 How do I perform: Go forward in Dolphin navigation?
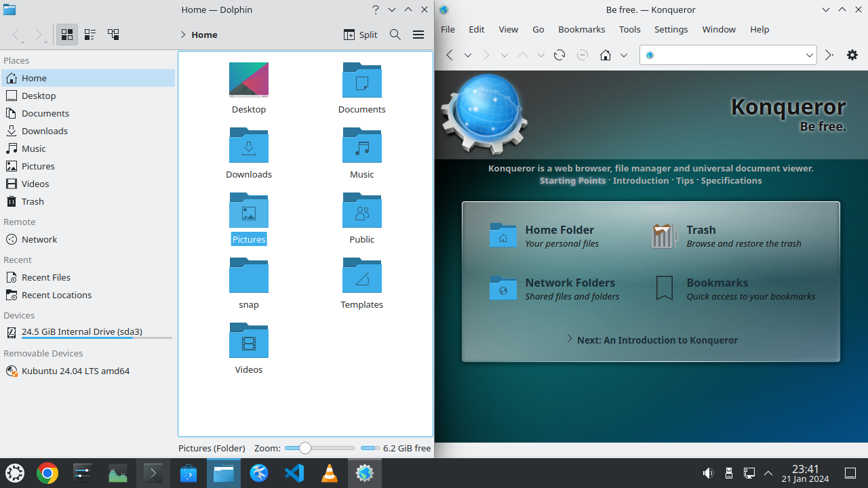39,35
